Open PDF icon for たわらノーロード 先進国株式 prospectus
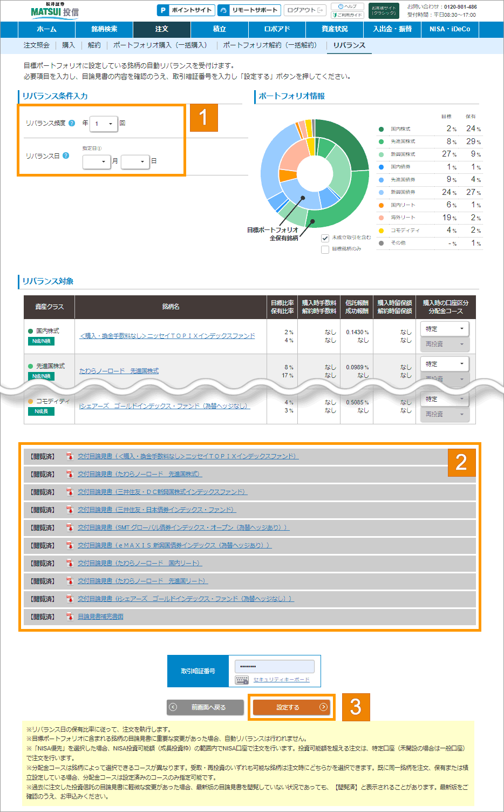The height and width of the screenshot is (812, 504). pos(70,474)
